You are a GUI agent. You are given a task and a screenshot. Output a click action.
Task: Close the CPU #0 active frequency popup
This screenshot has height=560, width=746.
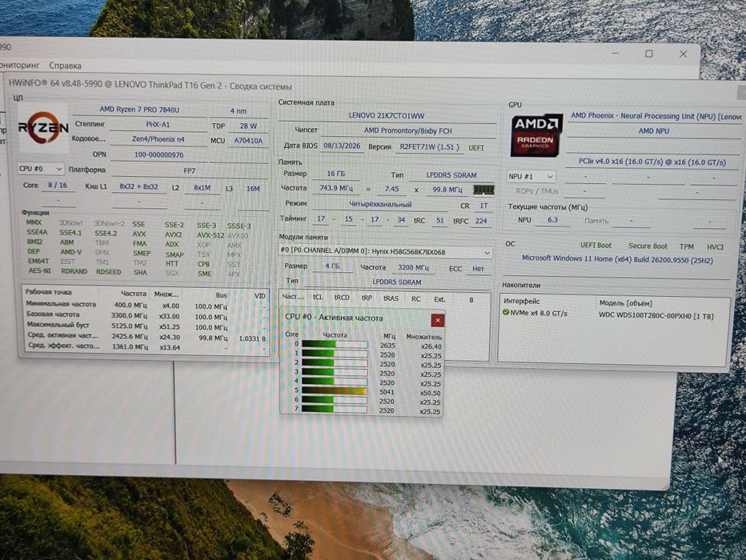pos(437,321)
